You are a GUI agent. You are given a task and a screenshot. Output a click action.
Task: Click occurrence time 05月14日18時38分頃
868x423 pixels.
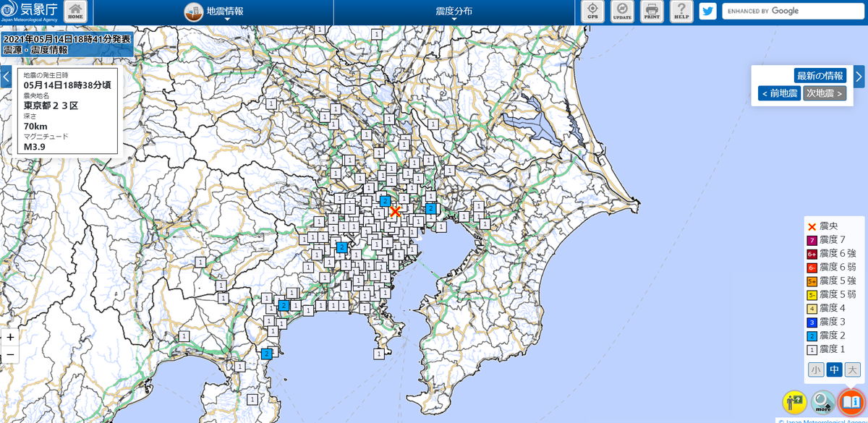pyautogui.click(x=67, y=85)
